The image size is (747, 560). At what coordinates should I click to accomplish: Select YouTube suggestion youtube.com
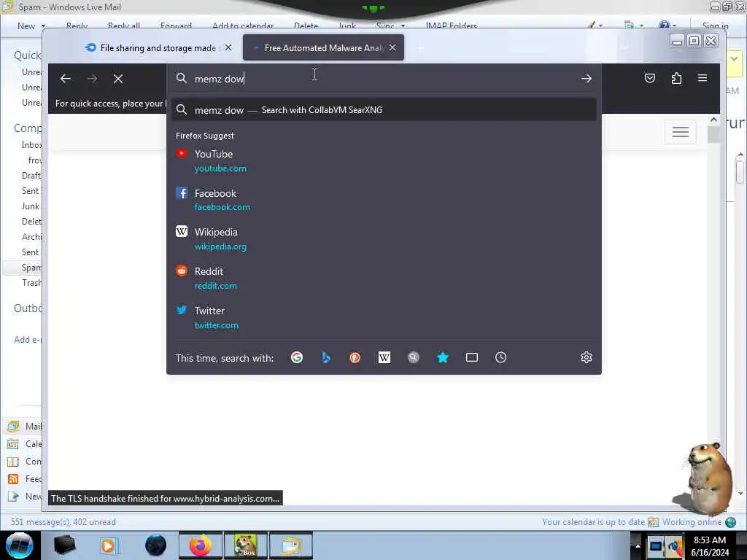384,161
